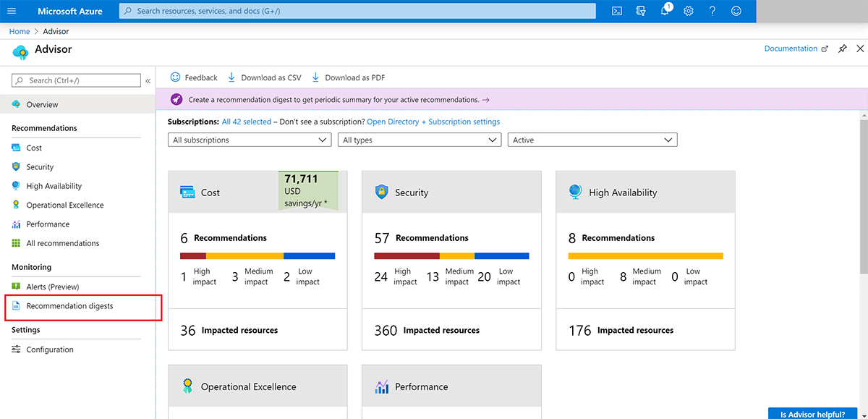Click the Security card's blue low impact bar
Image resolution: width=868 pixels, height=419 pixels.
pos(502,255)
